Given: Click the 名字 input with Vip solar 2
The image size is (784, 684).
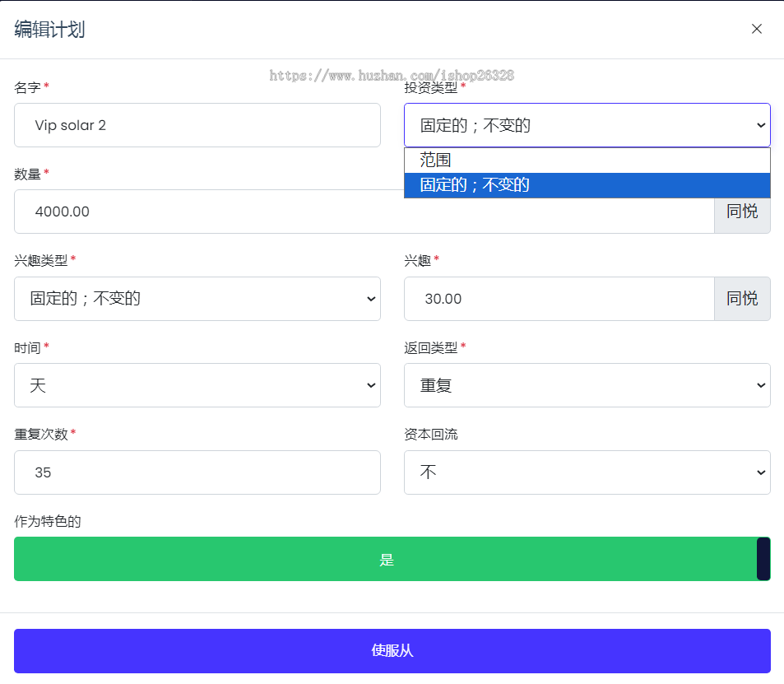Looking at the screenshot, I should tap(197, 125).
